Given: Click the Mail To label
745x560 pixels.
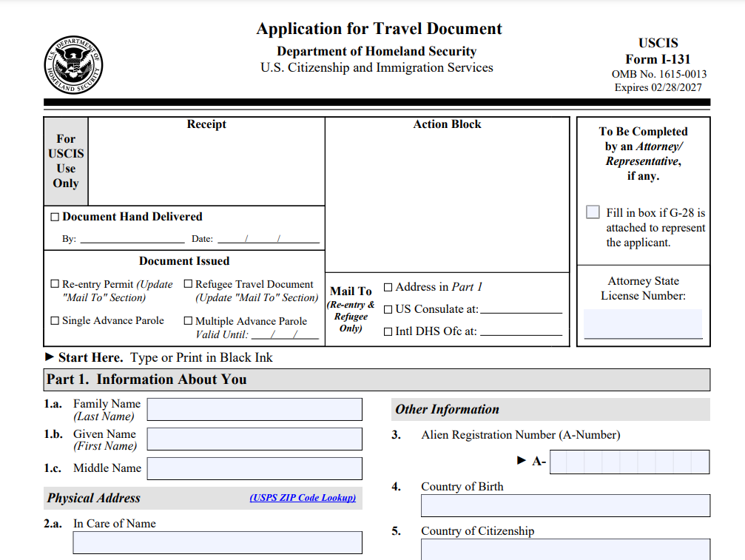Looking at the screenshot, I should 351,291.
